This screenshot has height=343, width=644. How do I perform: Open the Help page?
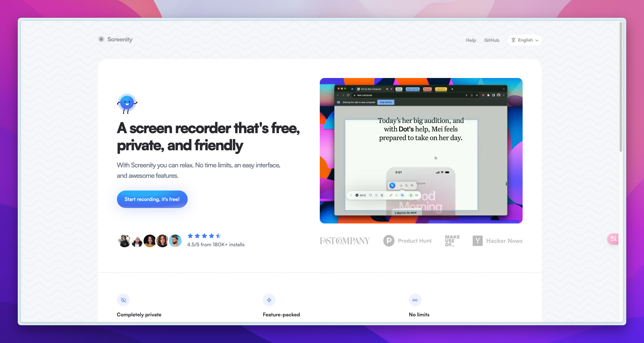coord(471,40)
